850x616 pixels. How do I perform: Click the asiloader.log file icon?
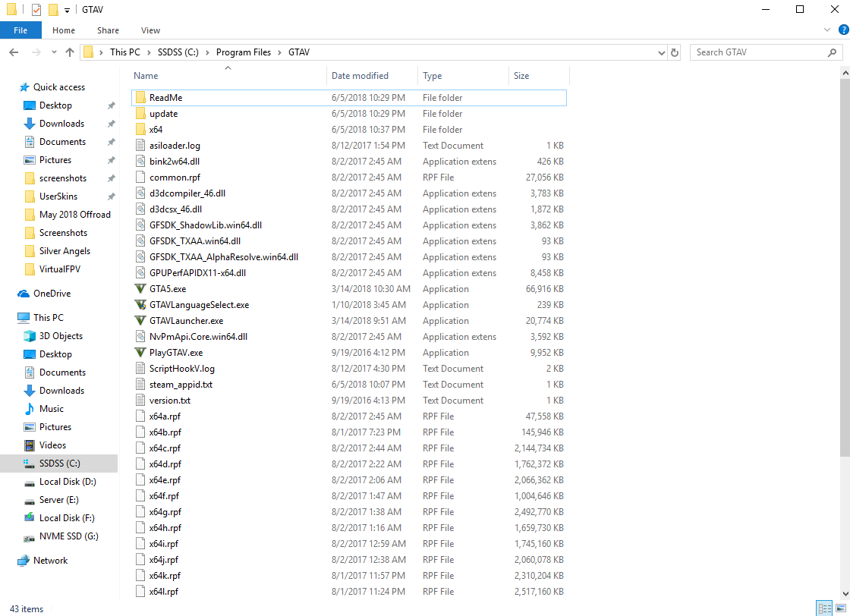(140, 146)
